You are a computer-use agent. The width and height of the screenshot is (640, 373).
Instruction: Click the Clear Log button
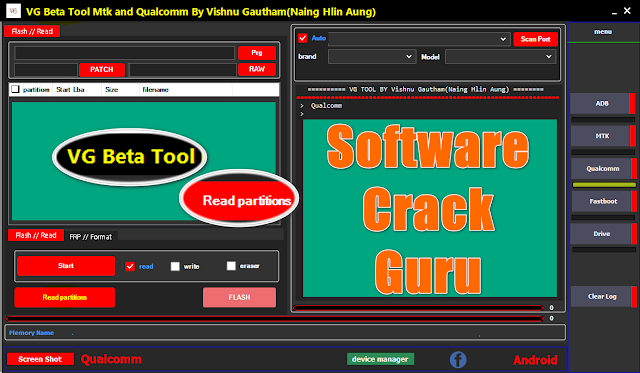(602, 297)
